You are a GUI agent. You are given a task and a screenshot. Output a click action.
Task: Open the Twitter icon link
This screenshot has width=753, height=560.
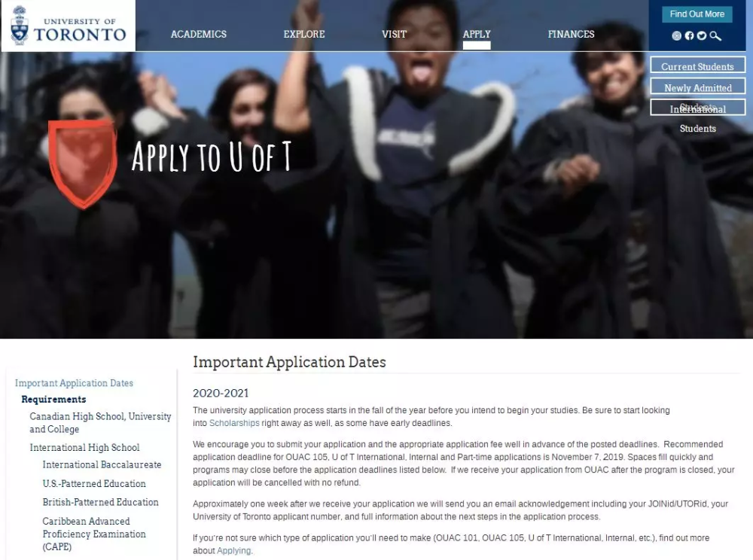(x=702, y=35)
